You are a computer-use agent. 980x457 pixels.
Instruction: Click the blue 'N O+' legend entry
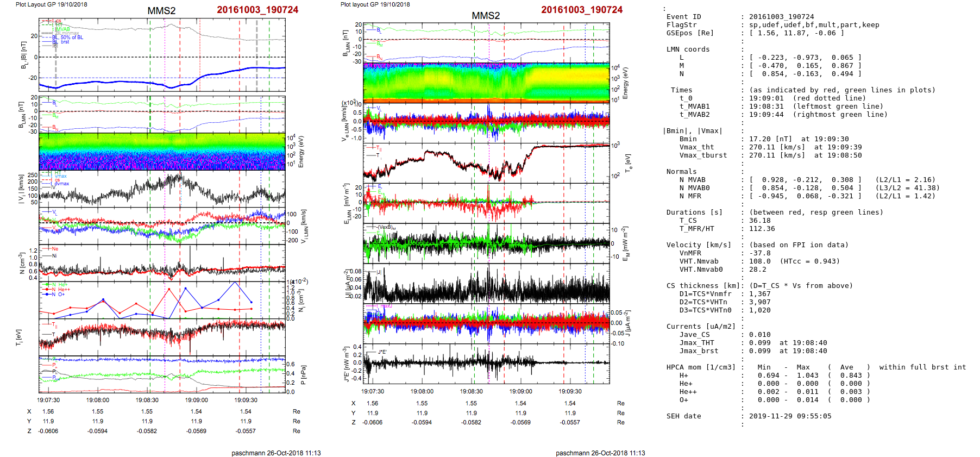[58, 295]
